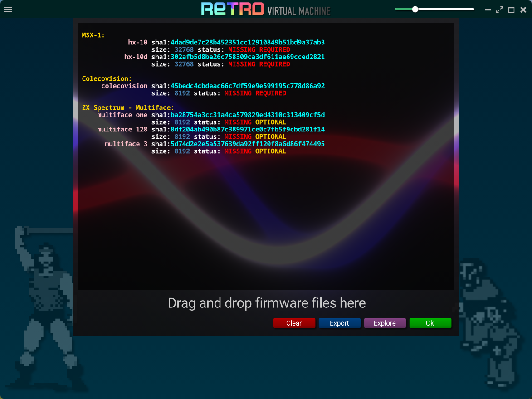Viewport: 532px width, 399px height.
Task: Click the multiface one sha1 hash starting ba28754a
Action: click(247, 115)
